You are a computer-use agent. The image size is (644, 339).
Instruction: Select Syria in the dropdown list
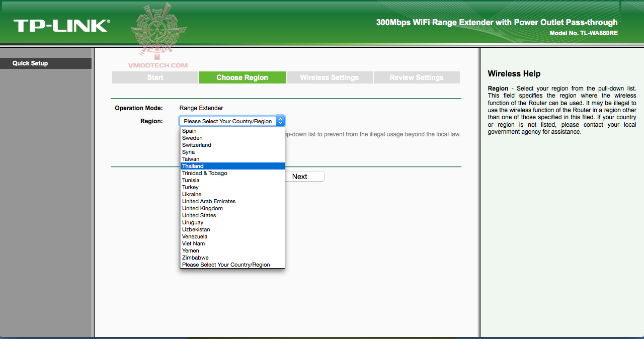pos(232,152)
